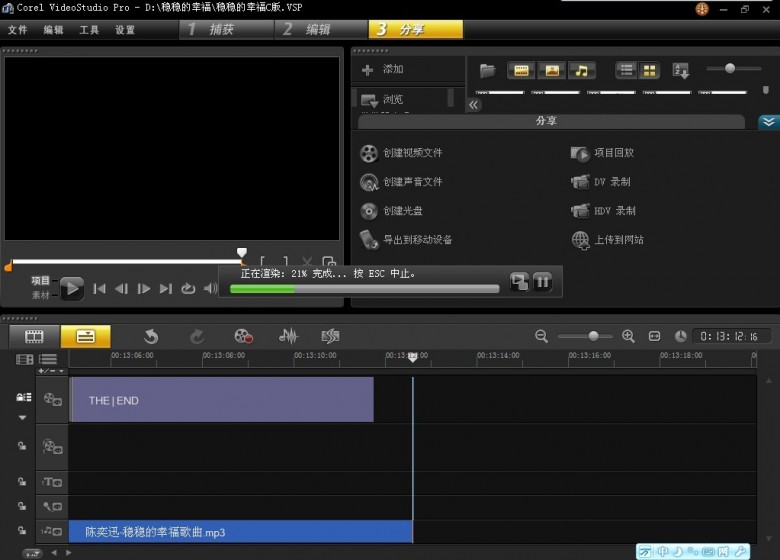Show only audio files in the library
Viewport: 780px width, 560px height.
point(581,70)
